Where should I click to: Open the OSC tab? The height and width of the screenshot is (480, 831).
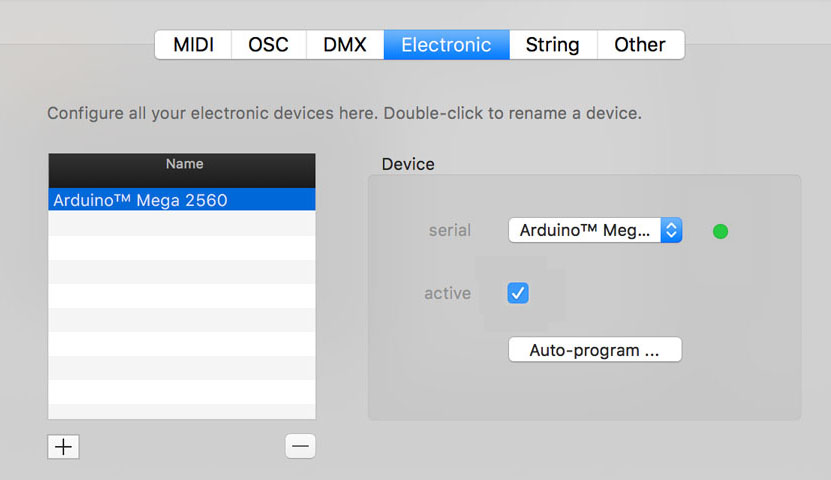click(x=268, y=45)
